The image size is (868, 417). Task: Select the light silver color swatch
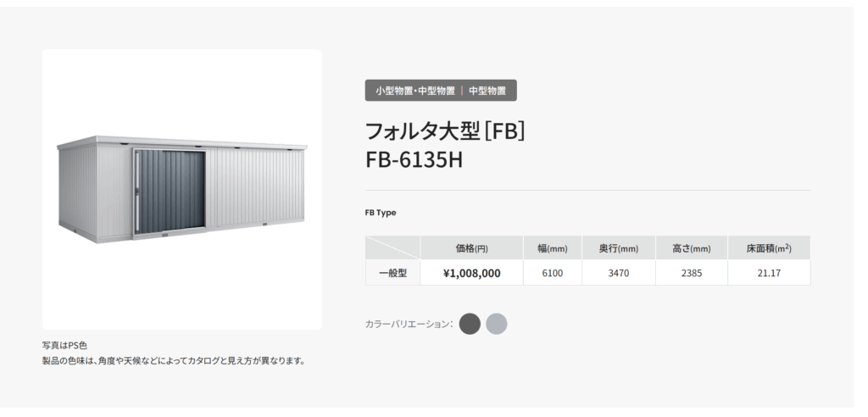coord(497,324)
